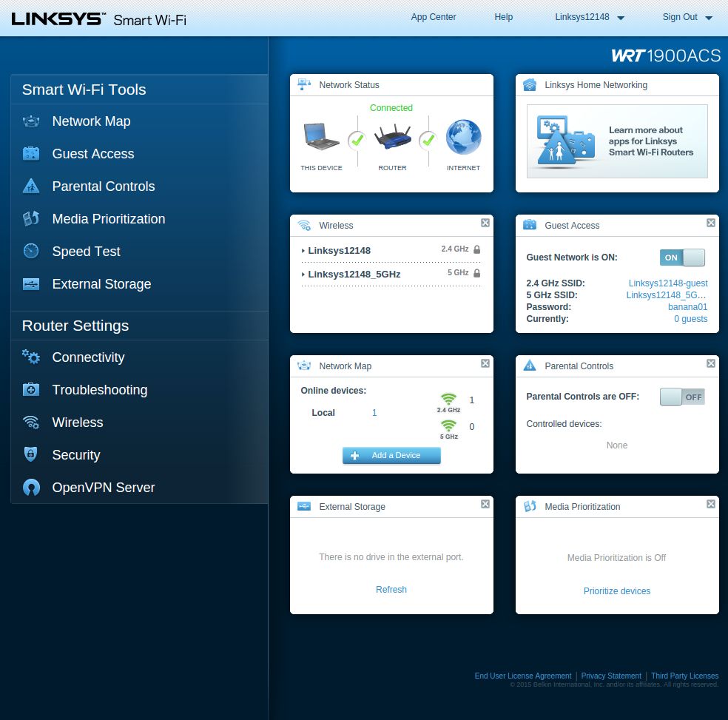Open the Linksys12148 account dropdown
This screenshot has height=720, width=728.
(590, 16)
